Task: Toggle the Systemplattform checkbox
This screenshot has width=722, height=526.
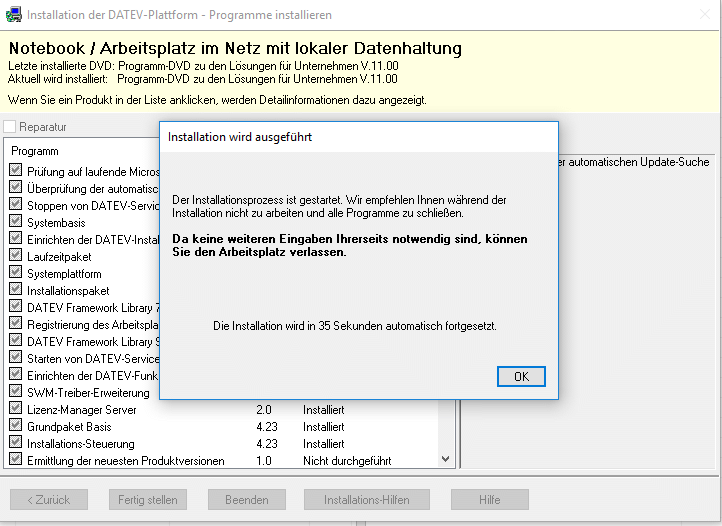Action: tap(15, 272)
